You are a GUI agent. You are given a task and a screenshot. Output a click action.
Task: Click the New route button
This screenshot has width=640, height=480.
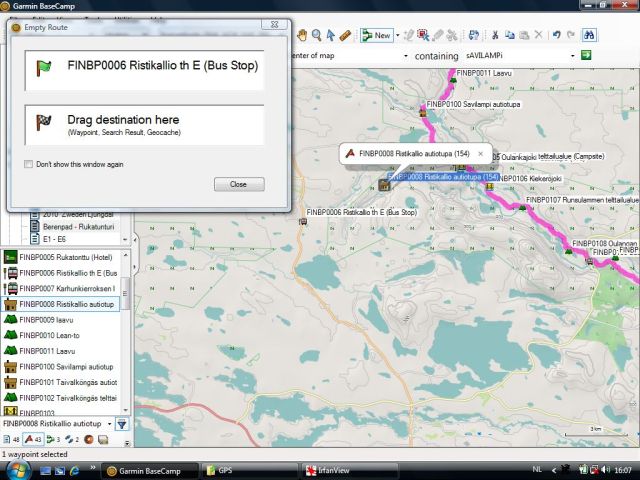376,35
